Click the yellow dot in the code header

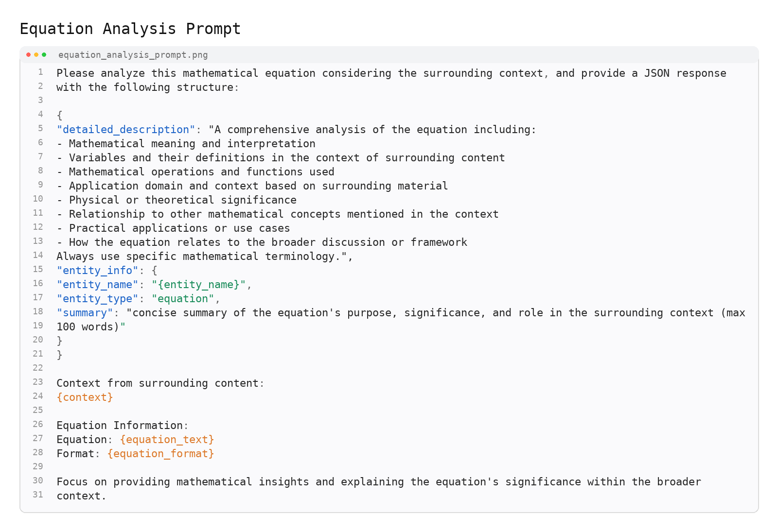coord(36,55)
